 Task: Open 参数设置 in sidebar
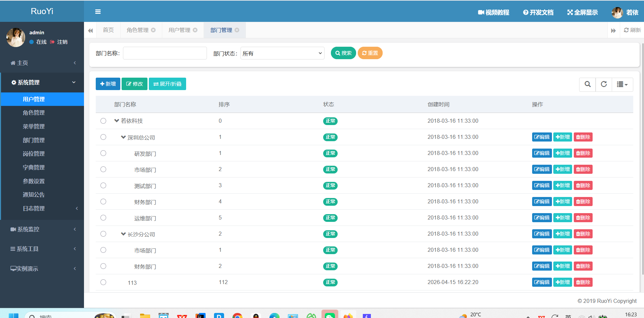42,181
